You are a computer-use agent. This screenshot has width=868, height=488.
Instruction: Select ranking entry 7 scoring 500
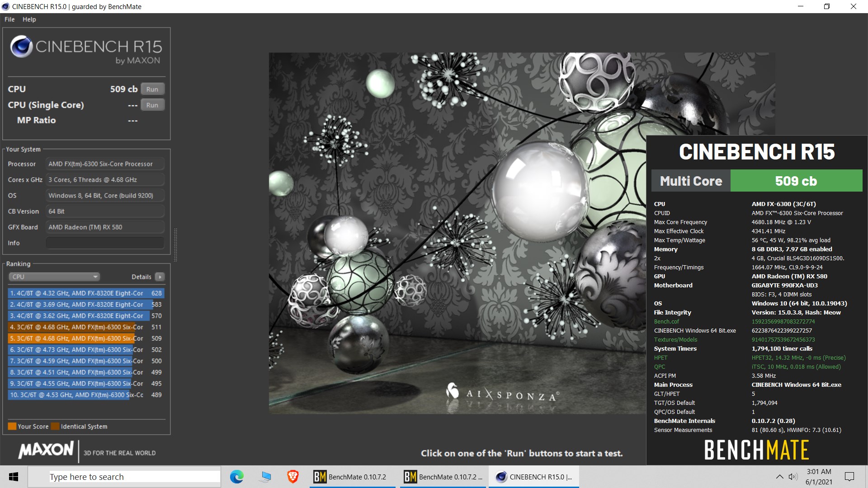click(x=86, y=361)
